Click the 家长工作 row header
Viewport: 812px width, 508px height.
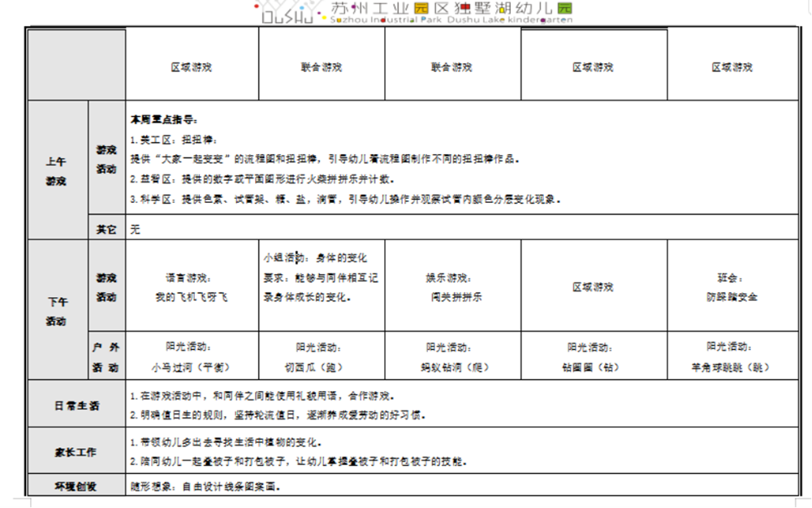click(76, 452)
